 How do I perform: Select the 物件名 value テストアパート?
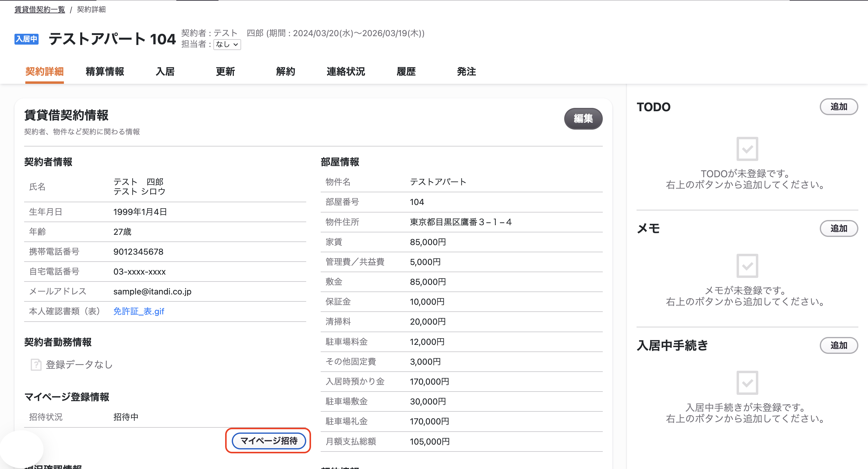(438, 182)
